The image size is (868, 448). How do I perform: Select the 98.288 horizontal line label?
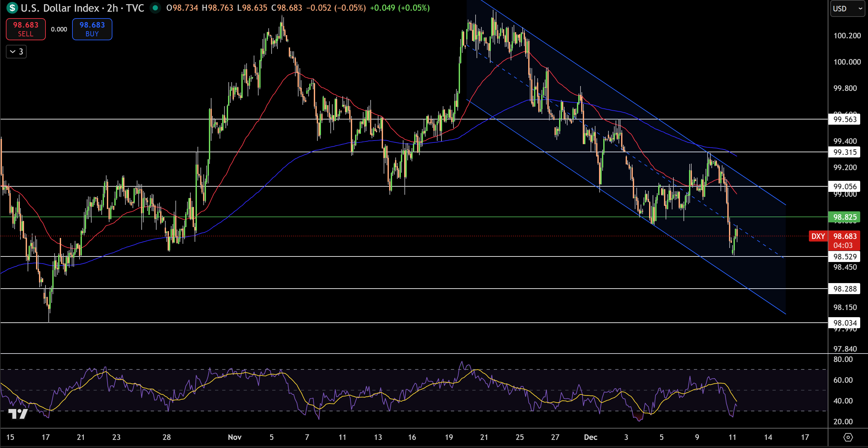point(844,289)
